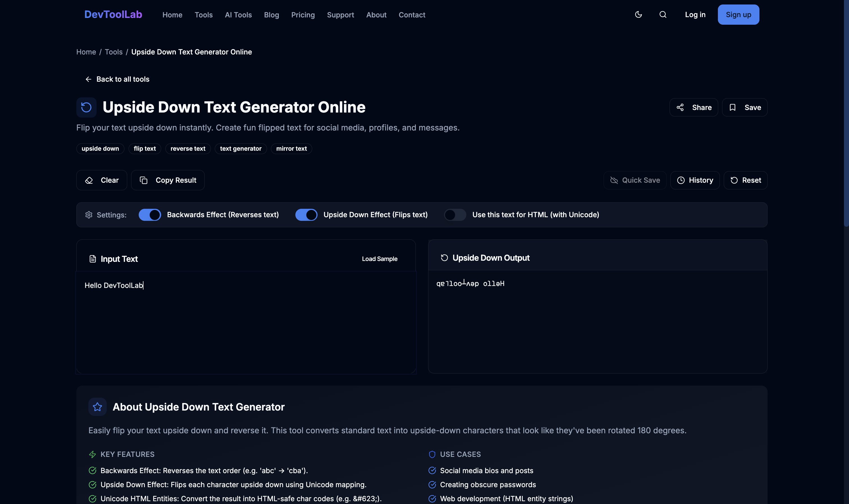Click the Sign up button
Screen dimensions: 849x504
pos(738,15)
